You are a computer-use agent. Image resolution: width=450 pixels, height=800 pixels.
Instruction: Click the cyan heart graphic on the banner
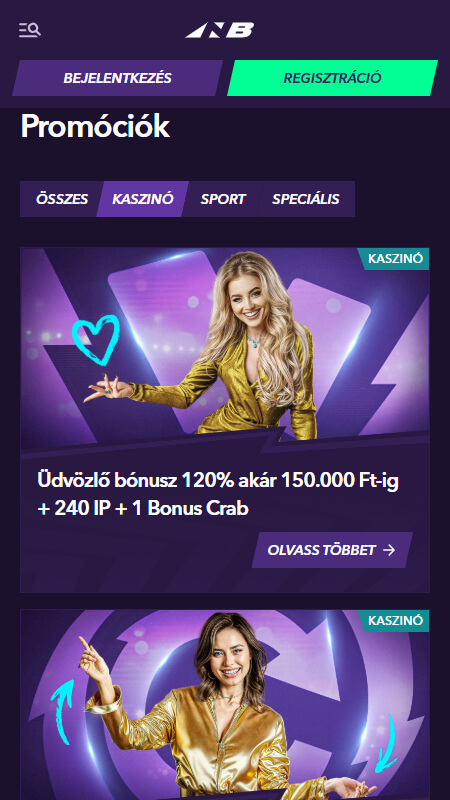95,339
